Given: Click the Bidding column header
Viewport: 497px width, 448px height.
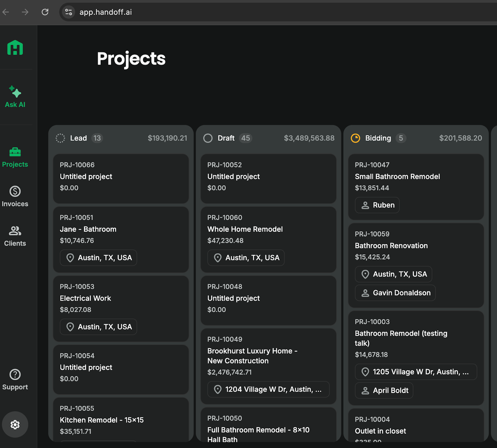Looking at the screenshot, I should 378,138.
